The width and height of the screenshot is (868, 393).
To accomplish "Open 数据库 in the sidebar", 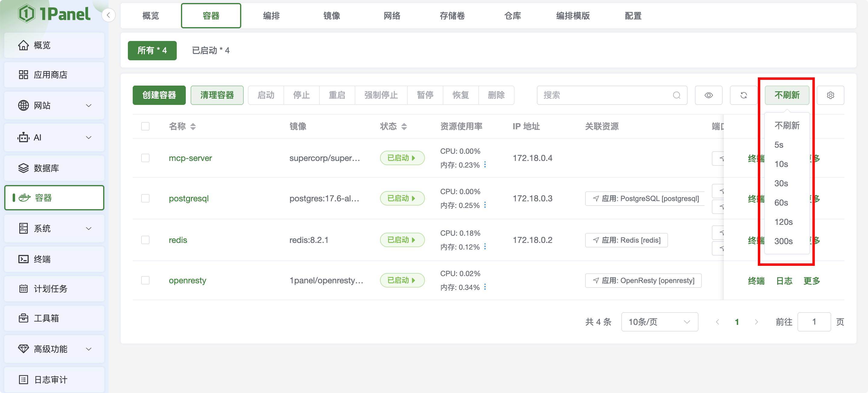I will 54,168.
